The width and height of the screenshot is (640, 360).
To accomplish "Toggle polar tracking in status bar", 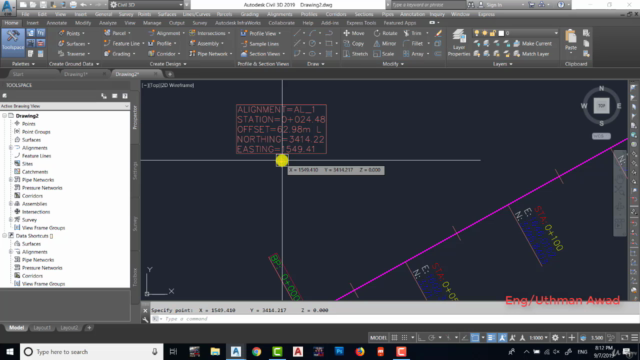I will pos(431,338).
